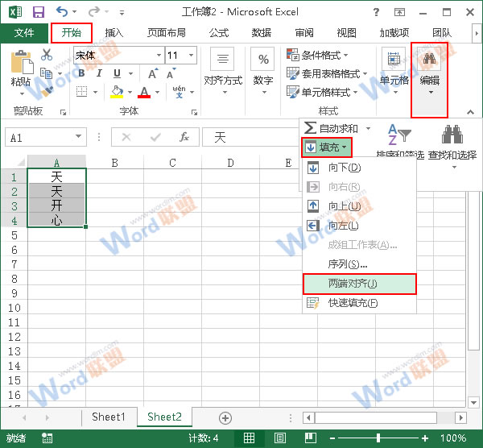Open the 单元格 cells group

(x=394, y=71)
